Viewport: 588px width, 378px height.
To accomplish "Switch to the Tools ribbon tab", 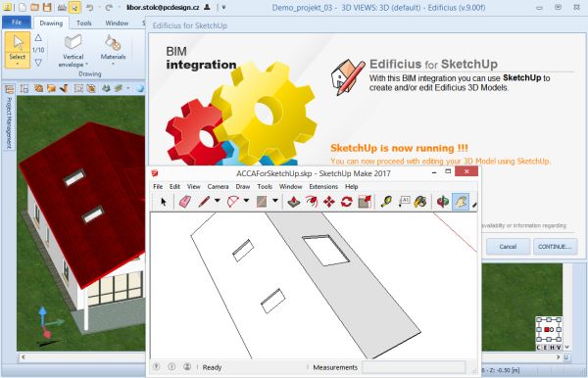I will point(84,24).
